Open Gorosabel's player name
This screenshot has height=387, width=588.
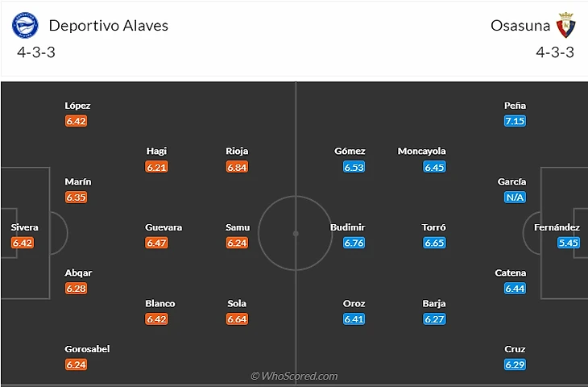87,349
